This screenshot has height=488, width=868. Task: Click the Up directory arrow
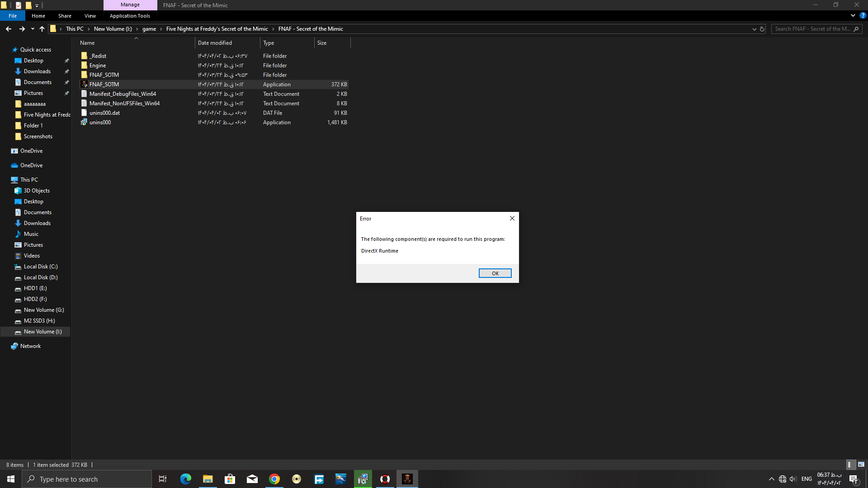click(x=42, y=29)
